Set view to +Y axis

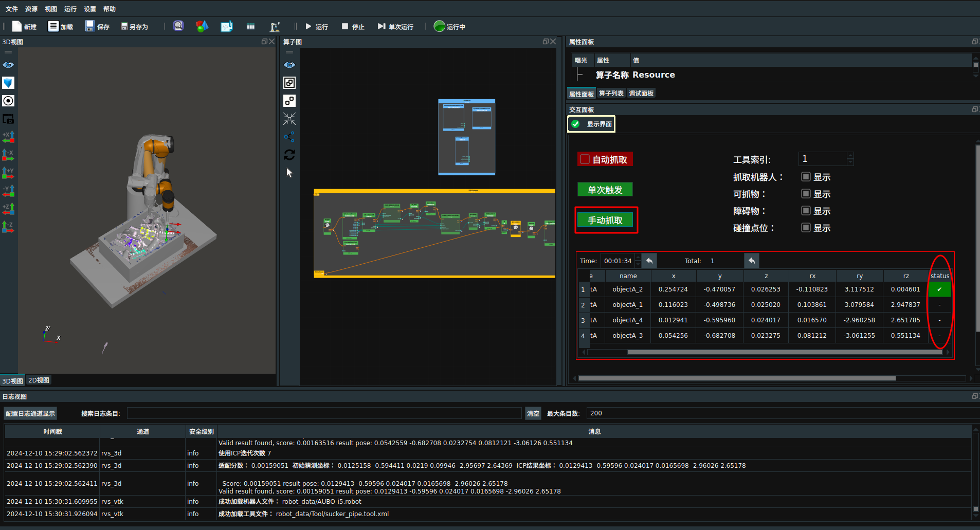(8, 173)
